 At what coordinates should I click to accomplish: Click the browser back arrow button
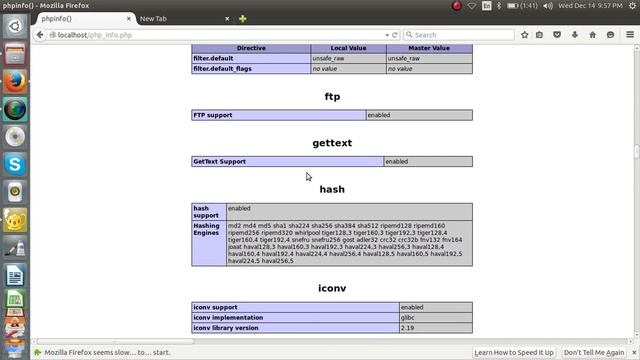40,35
